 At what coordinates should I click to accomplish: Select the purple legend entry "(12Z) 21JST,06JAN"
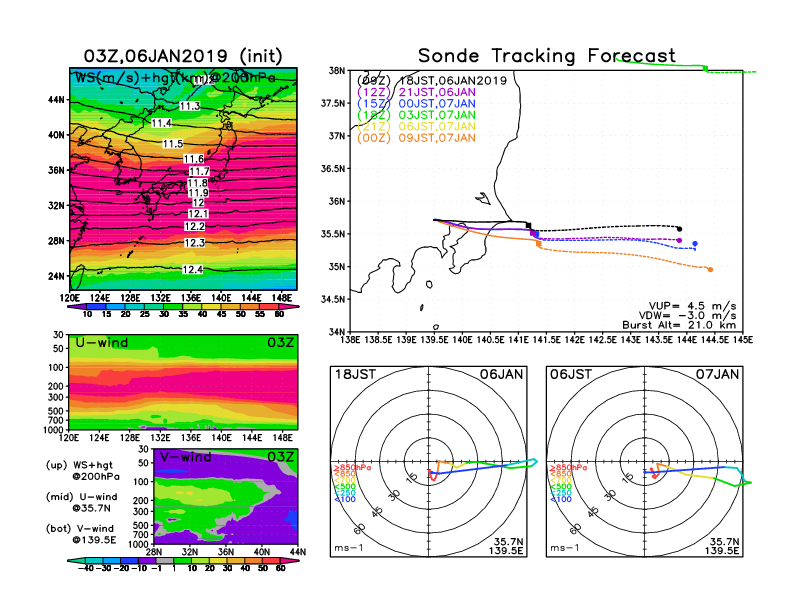pyautogui.click(x=416, y=92)
